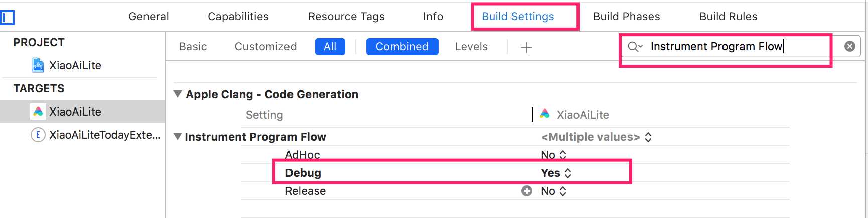This screenshot has height=218, width=868.
Task: Open the Build Phases tab
Action: (x=626, y=17)
